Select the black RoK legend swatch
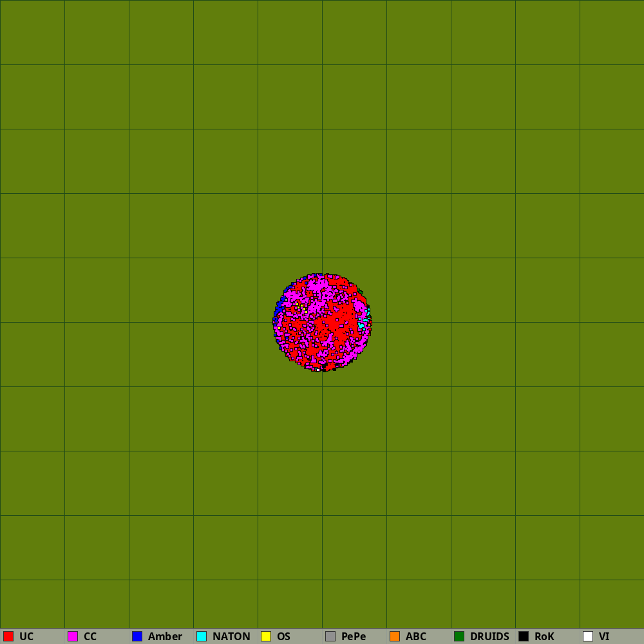The image size is (644, 644). click(524, 636)
